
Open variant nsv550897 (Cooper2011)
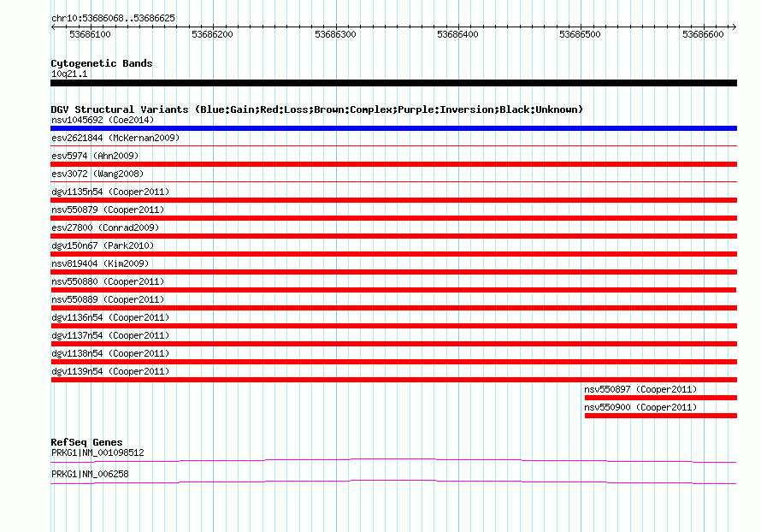(640, 389)
